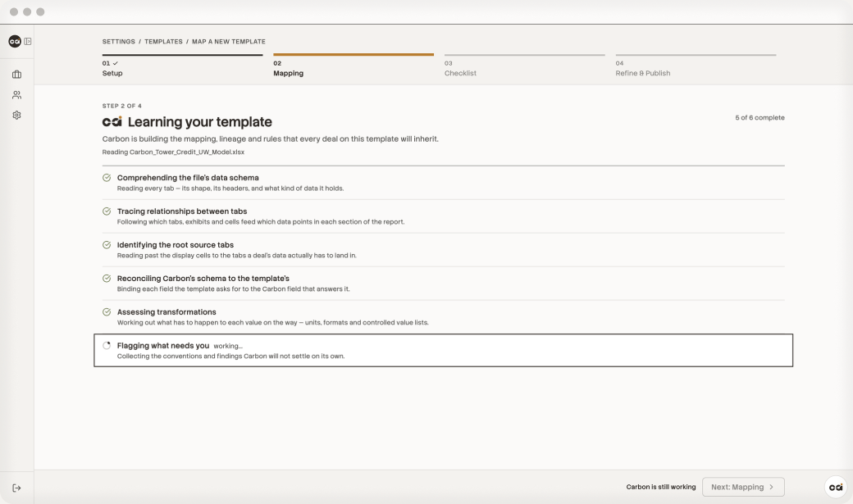Click the orange Mapping progress bar
853x504 pixels.
tap(354, 54)
